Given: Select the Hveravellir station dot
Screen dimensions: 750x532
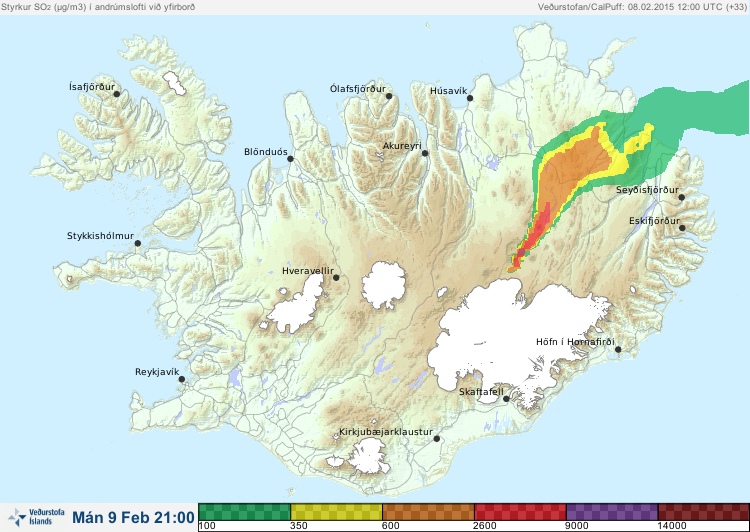Looking at the screenshot, I should 336,278.
